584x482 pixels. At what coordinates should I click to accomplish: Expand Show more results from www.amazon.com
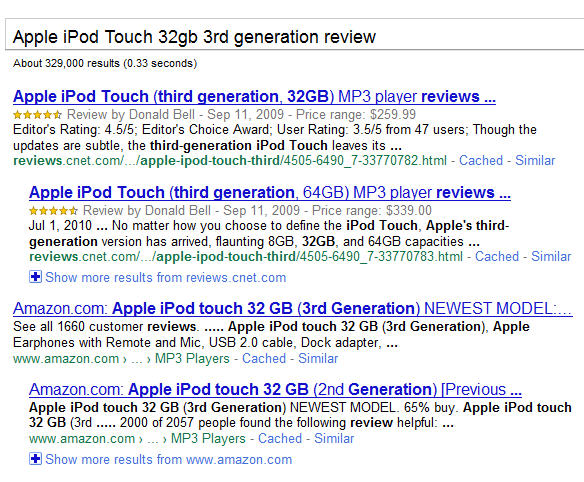pos(168,459)
